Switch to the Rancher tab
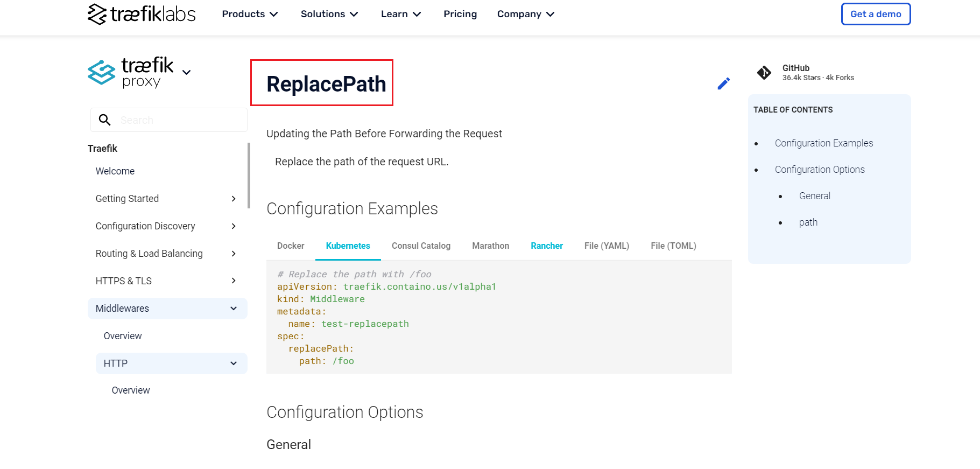The width and height of the screenshot is (980, 469). (x=547, y=246)
